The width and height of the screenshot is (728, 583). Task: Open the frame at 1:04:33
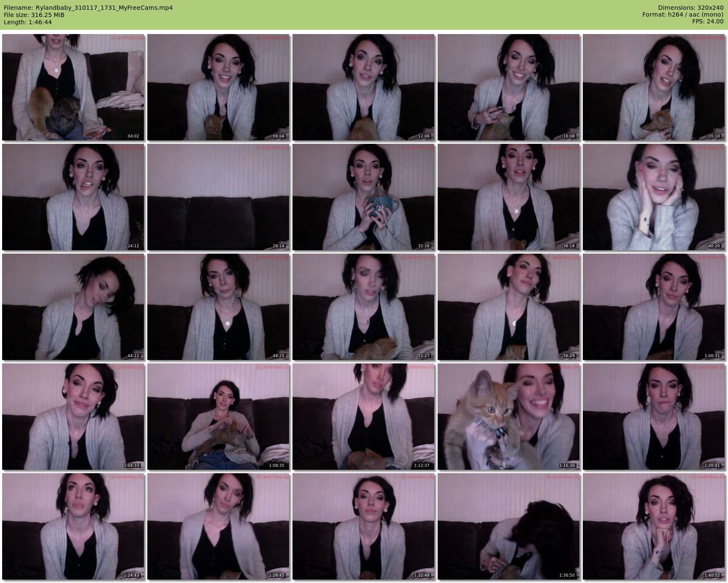73,417
